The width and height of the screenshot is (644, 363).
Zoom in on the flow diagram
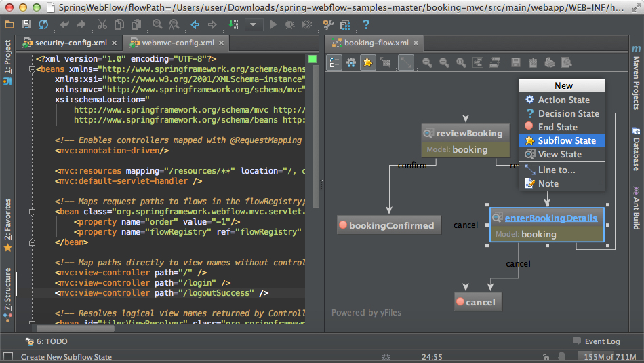click(427, 62)
